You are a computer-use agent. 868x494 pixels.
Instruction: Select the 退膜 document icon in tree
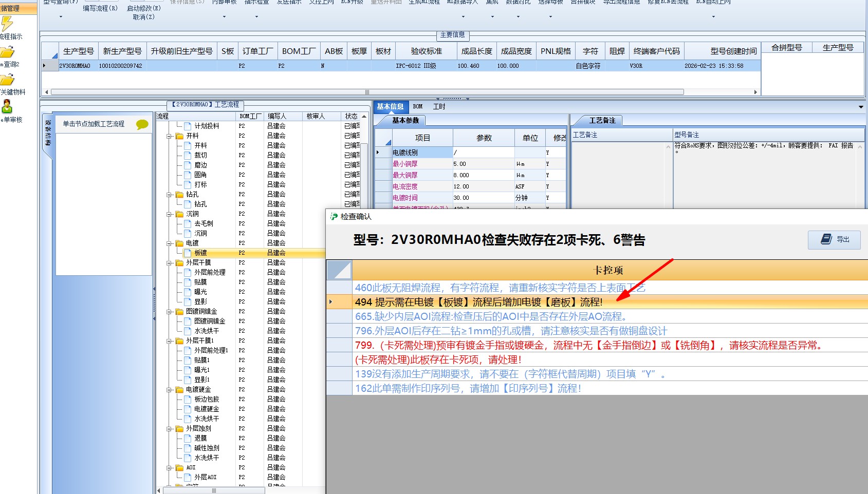(x=188, y=438)
